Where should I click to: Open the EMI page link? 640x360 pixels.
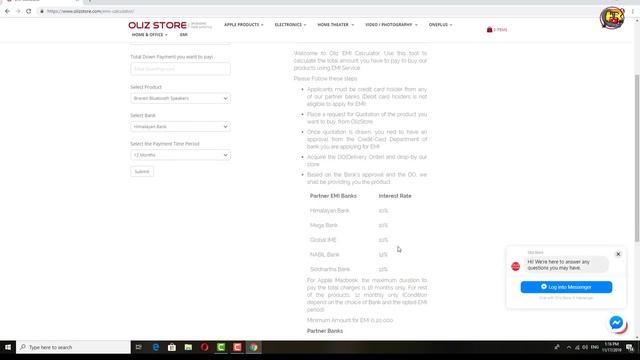(184, 35)
